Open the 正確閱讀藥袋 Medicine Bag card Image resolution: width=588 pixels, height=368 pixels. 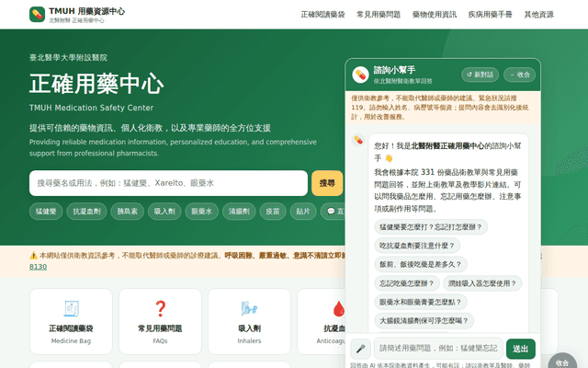click(71, 321)
